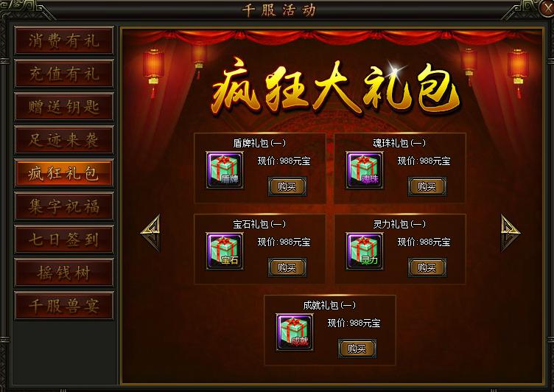Screen dimensions: 554x392
Task: Click the 灵力 gift box icon
Action: point(365,251)
